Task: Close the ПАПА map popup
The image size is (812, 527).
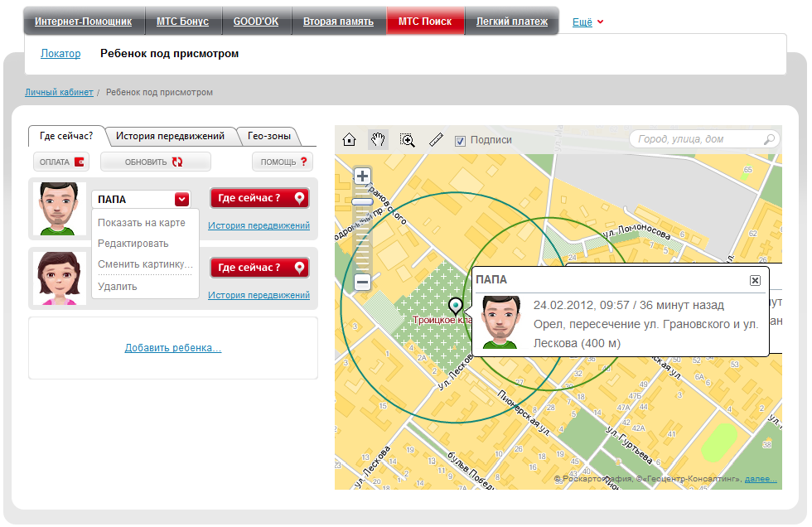Action: (755, 280)
